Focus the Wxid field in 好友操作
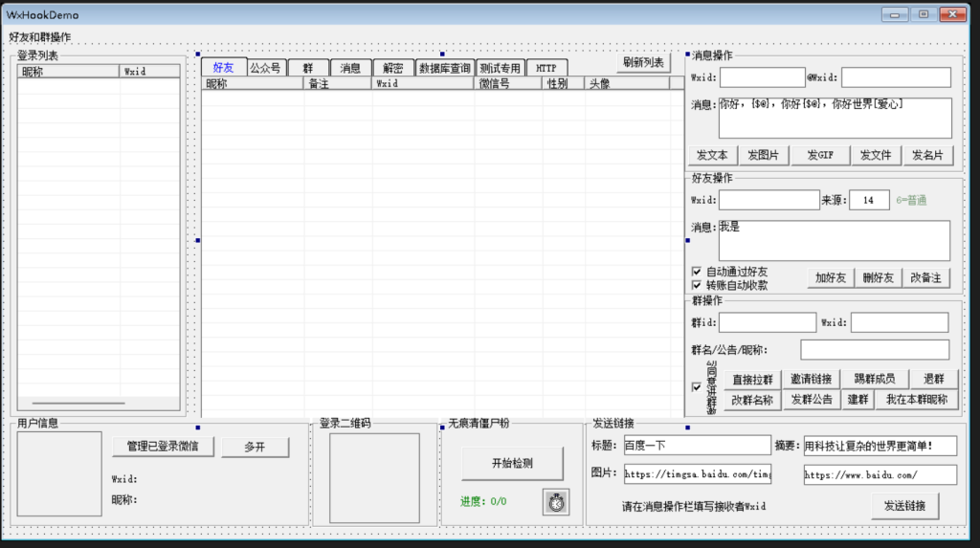The height and width of the screenshot is (548, 980). [x=768, y=200]
